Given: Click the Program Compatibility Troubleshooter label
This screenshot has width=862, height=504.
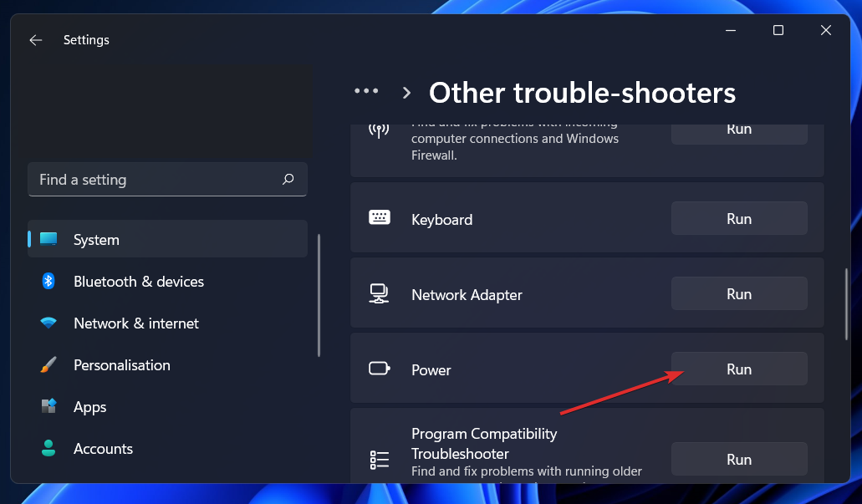Looking at the screenshot, I should (484, 444).
